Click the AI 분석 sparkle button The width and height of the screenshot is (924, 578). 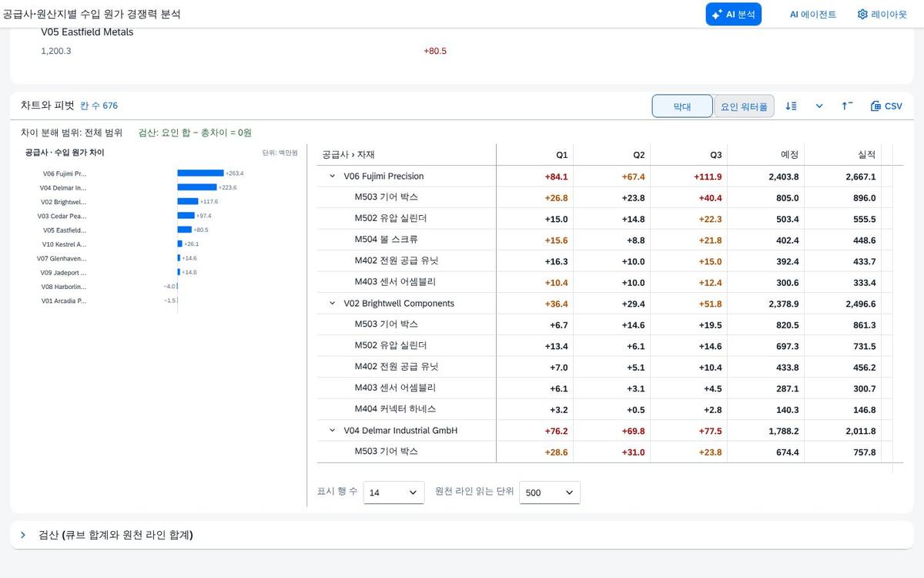pos(733,14)
